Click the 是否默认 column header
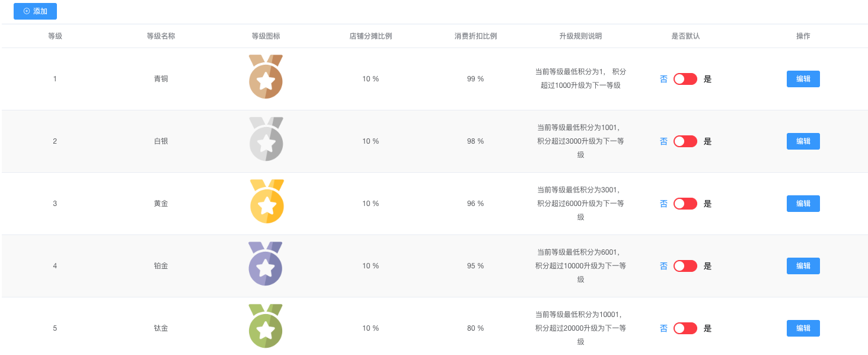 click(x=685, y=36)
